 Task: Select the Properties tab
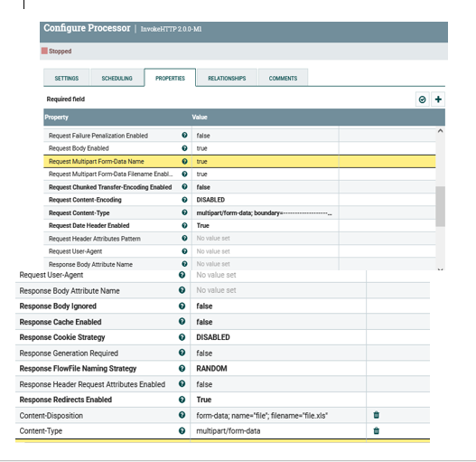point(170,78)
